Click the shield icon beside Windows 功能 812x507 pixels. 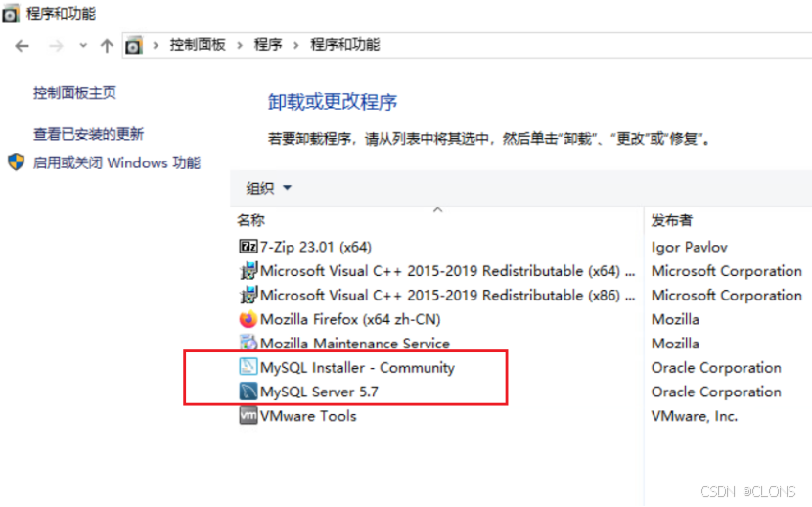16,162
